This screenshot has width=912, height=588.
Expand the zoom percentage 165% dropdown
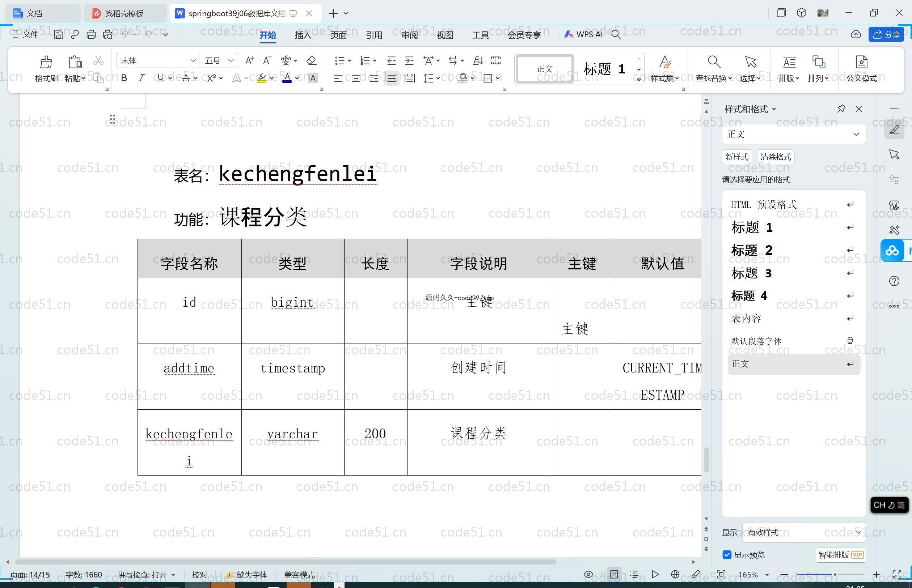767,575
